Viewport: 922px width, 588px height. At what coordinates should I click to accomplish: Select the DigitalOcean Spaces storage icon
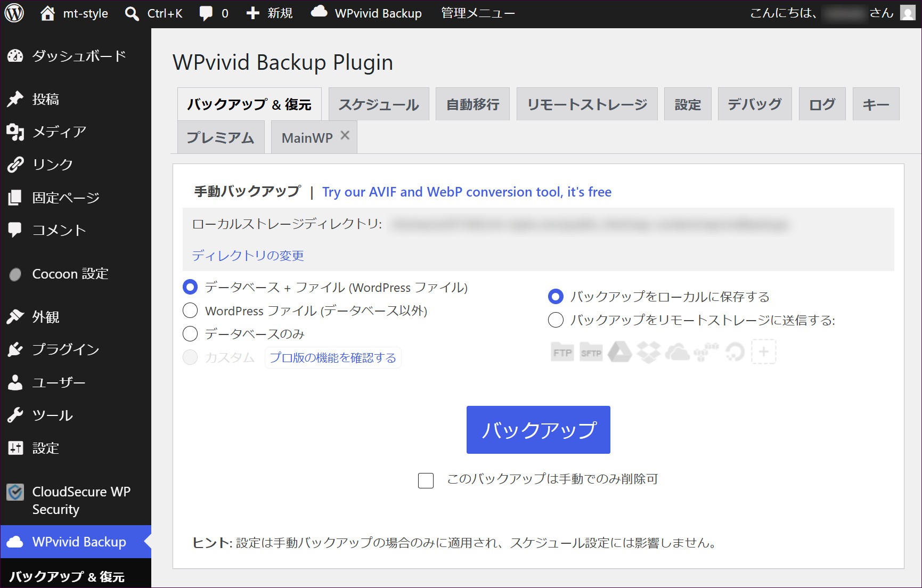(735, 352)
